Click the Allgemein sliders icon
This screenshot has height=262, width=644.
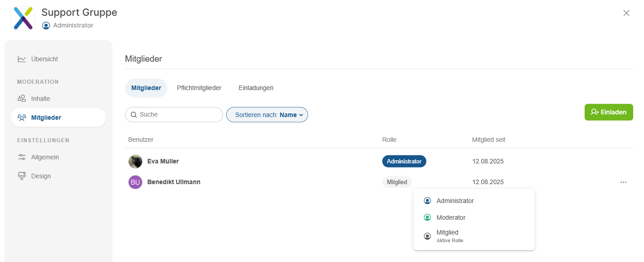pos(22,157)
